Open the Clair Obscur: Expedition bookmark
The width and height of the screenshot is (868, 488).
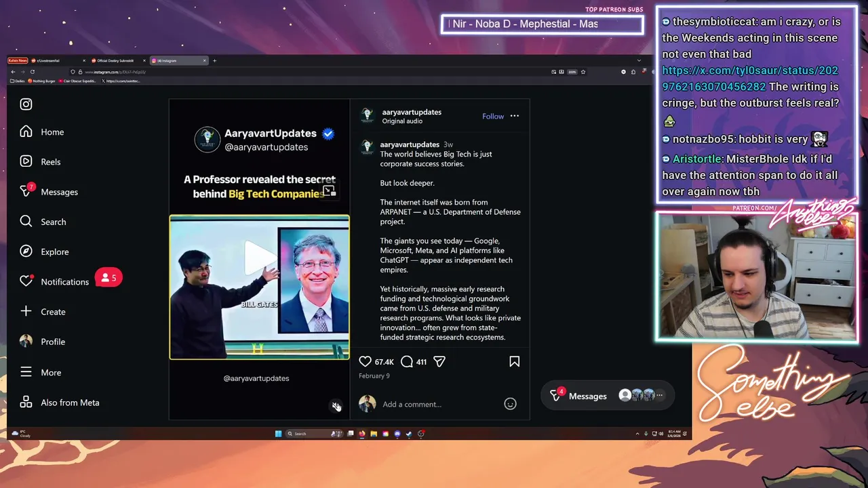click(x=79, y=81)
